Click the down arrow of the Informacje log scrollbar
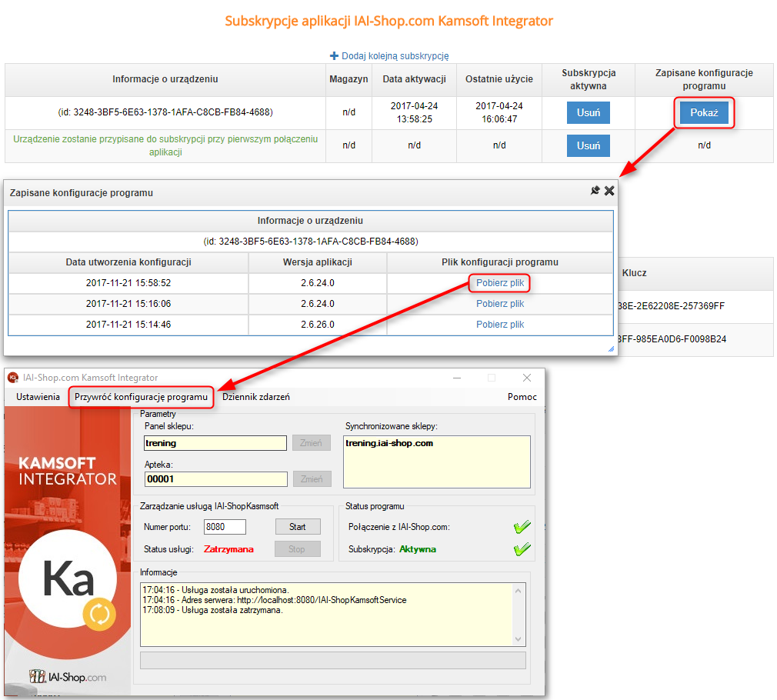The height and width of the screenshot is (700, 777). point(519,639)
